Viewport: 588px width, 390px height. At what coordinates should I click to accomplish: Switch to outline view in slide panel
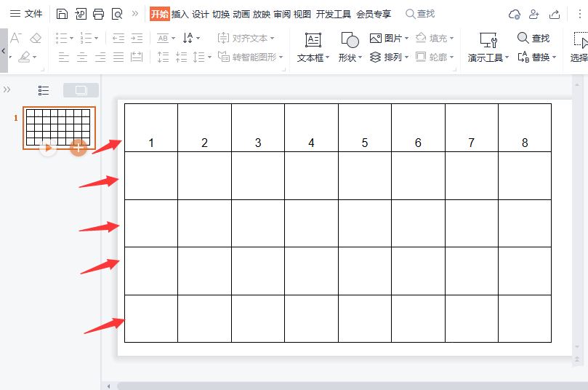(44, 90)
